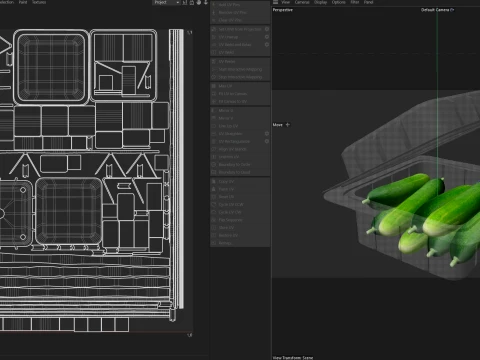Click Fit UV to Canvas
This screenshot has width=480, height=360.
240,94
